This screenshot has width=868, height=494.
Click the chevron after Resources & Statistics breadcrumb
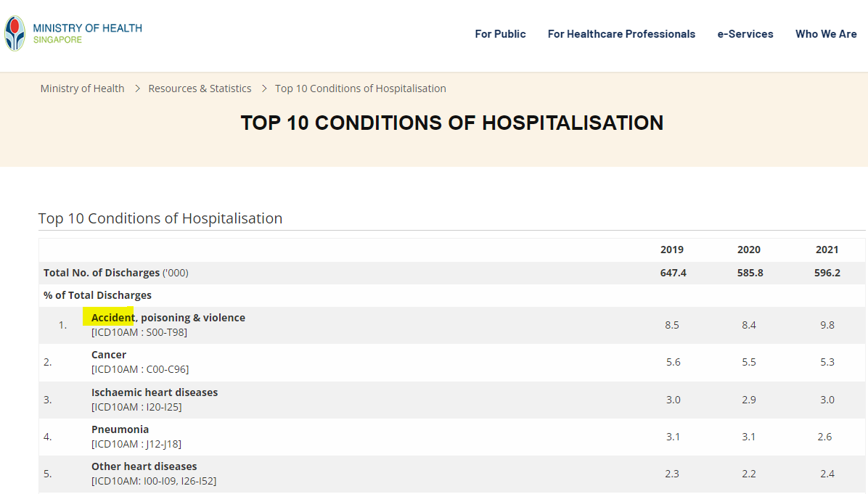(x=263, y=88)
